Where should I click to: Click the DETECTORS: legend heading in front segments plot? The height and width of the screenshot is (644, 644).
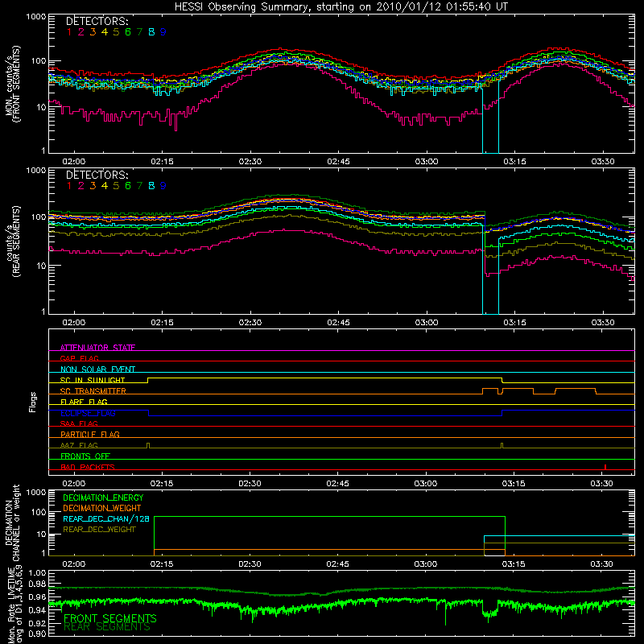(x=97, y=21)
